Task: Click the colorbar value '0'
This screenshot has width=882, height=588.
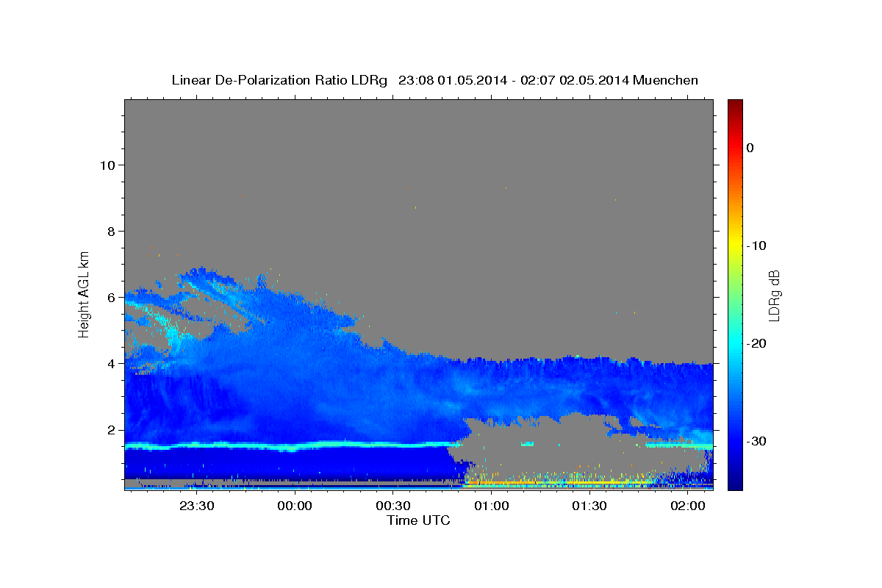Action: pos(750,148)
